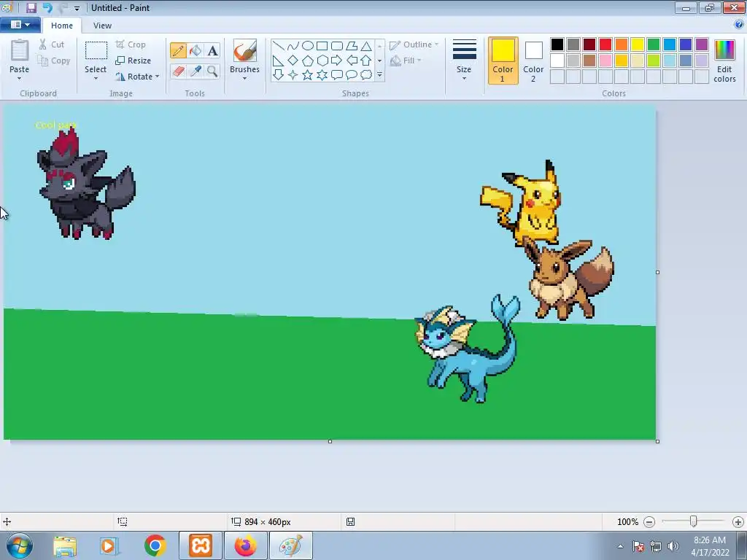This screenshot has width=747, height=560.
Task: Pick the black color swatch
Action: [x=557, y=44]
